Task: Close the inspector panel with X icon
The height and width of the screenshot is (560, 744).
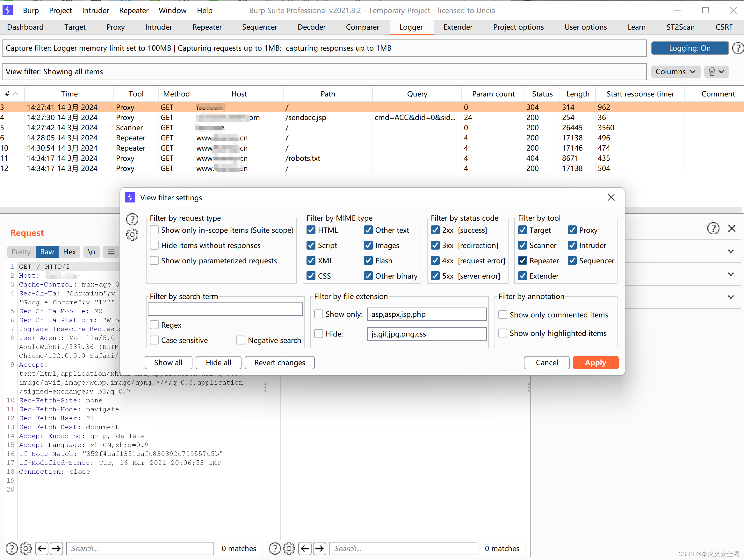Action: (732, 228)
